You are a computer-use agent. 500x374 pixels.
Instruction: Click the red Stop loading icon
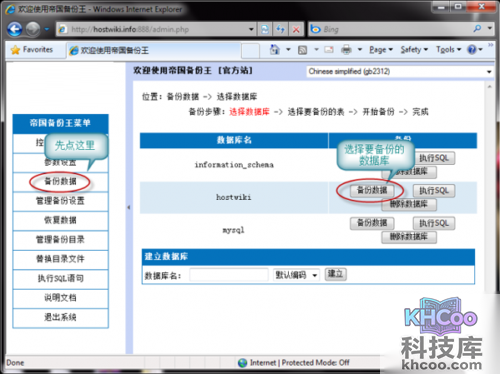[296, 29]
